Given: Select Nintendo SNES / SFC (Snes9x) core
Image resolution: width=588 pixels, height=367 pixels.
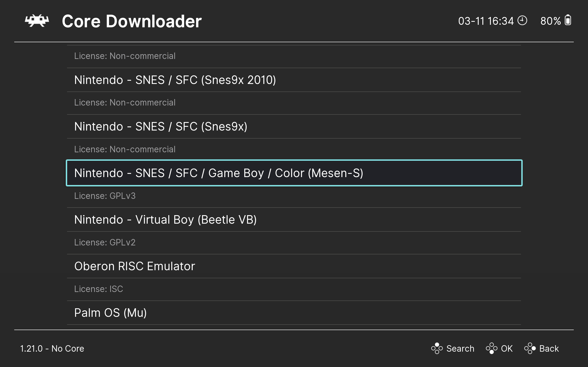Looking at the screenshot, I should (161, 126).
